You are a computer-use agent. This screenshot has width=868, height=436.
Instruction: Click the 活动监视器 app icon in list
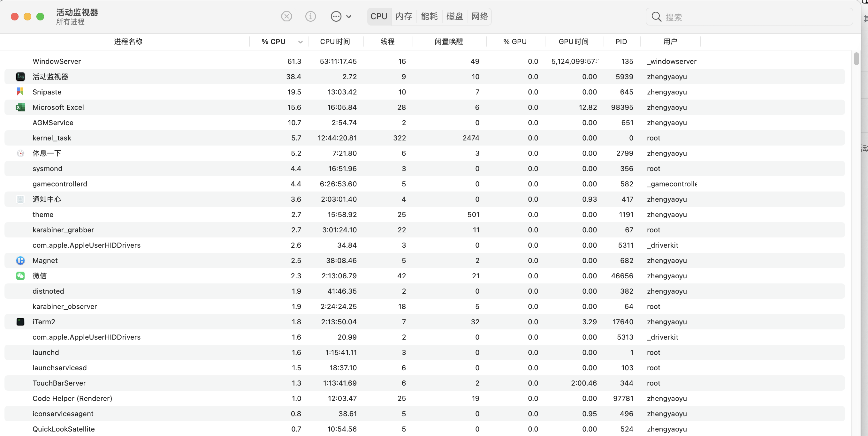pos(20,77)
